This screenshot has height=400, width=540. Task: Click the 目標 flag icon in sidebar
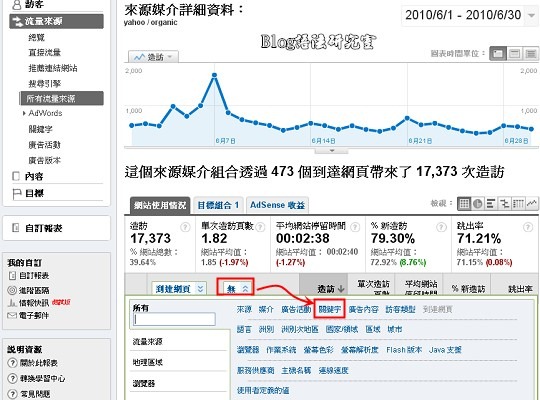point(16,194)
